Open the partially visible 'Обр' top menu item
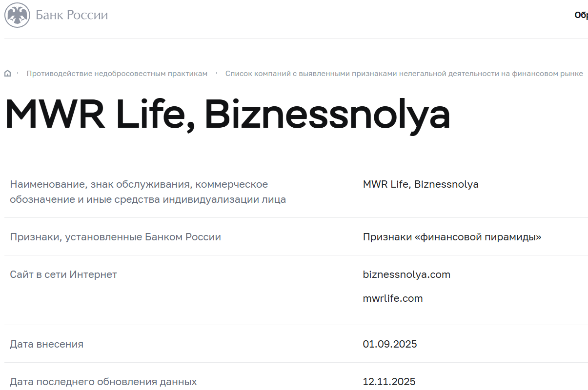 pyautogui.click(x=581, y=15)
